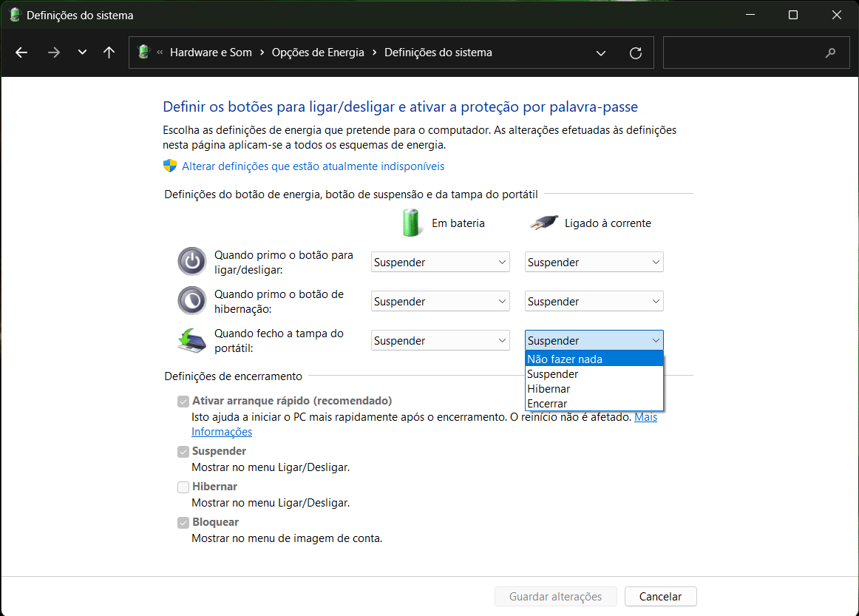
Task: Open the recent locations chevron
Action: click(82, 53)
